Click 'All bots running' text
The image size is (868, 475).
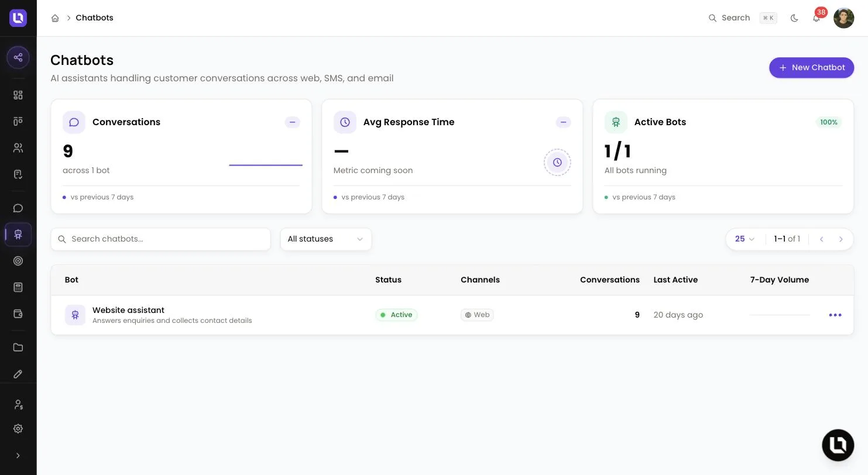636,170
